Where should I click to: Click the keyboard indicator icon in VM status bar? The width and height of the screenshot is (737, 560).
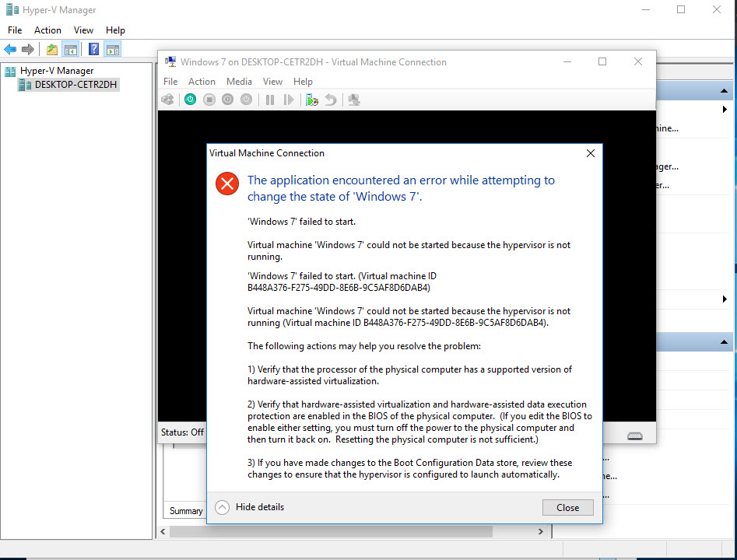tap(634, 436)
